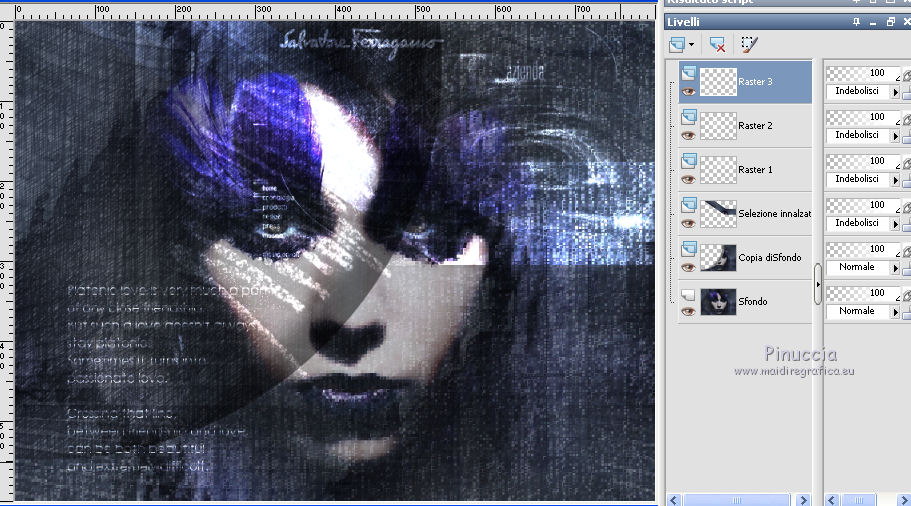Click the Edit Selection icon
Screen dimensions: 911x506
coord(749,44)
